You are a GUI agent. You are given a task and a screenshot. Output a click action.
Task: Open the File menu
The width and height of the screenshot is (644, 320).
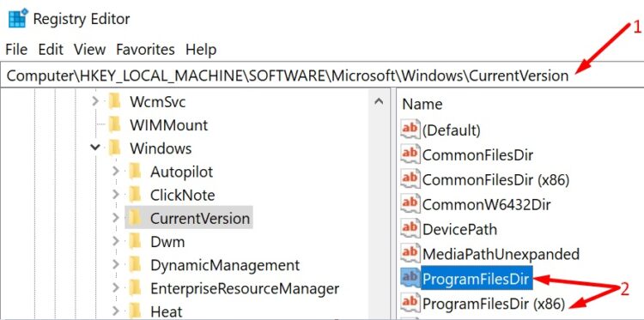click(x=16, y=50)
